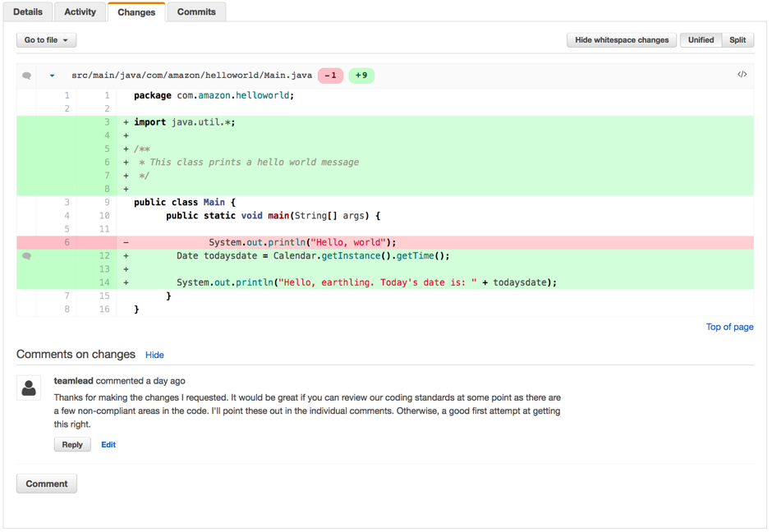Click the line 'package com.amazon.helloworld;'
This screenshot has width=772, height=532.
click(385, 95)
